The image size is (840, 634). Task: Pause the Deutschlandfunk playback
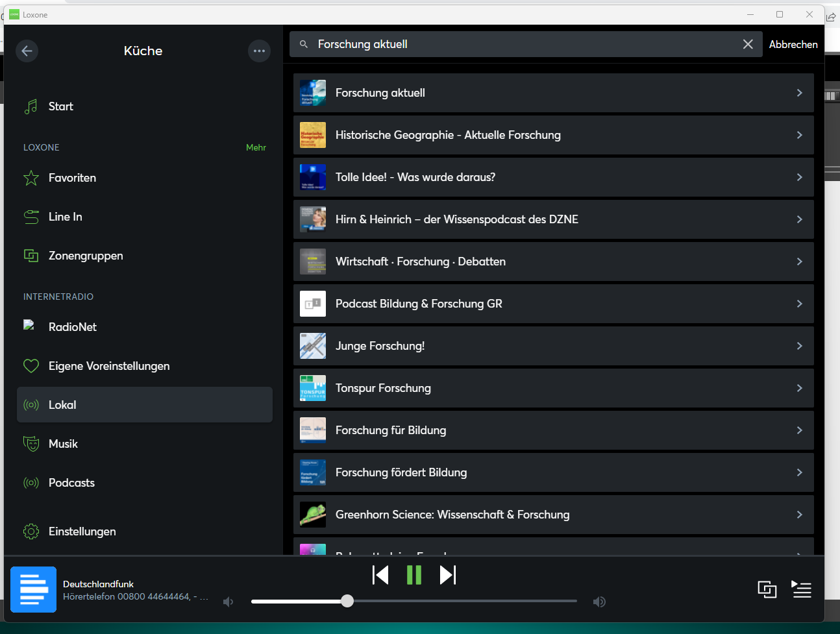point(414,575)
